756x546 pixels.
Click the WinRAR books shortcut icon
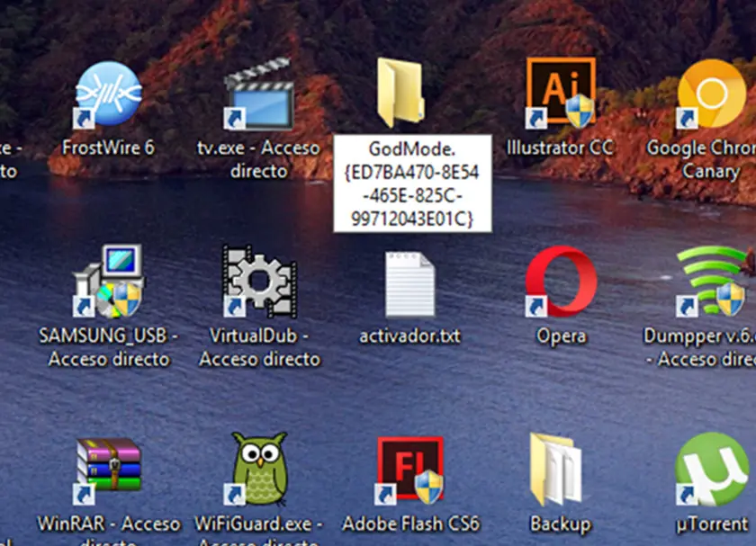109,470
